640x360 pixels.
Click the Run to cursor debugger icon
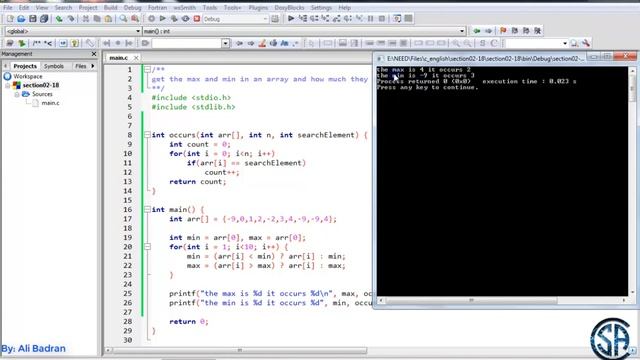click(302, 18)
